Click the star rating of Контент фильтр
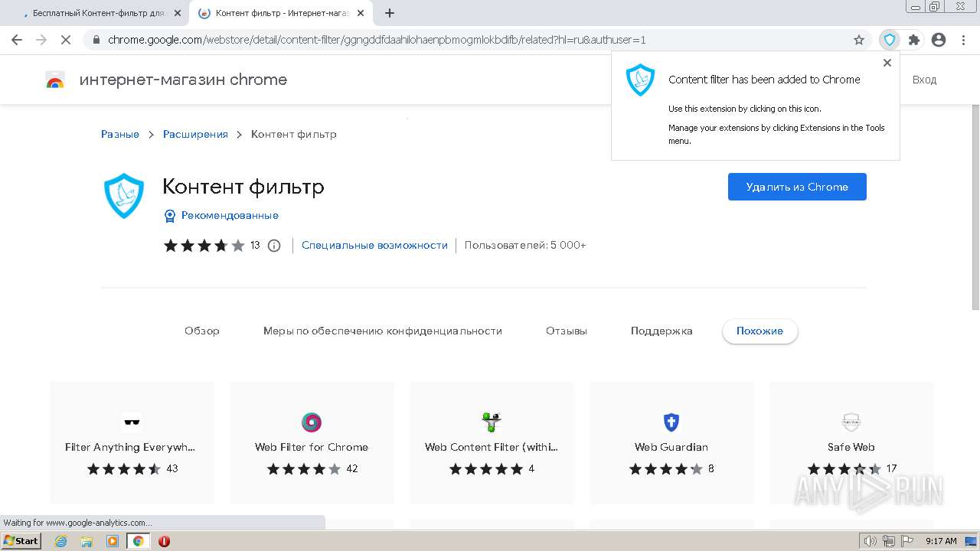Viewport: 980px width, 551px height. [x=204, y=246]
